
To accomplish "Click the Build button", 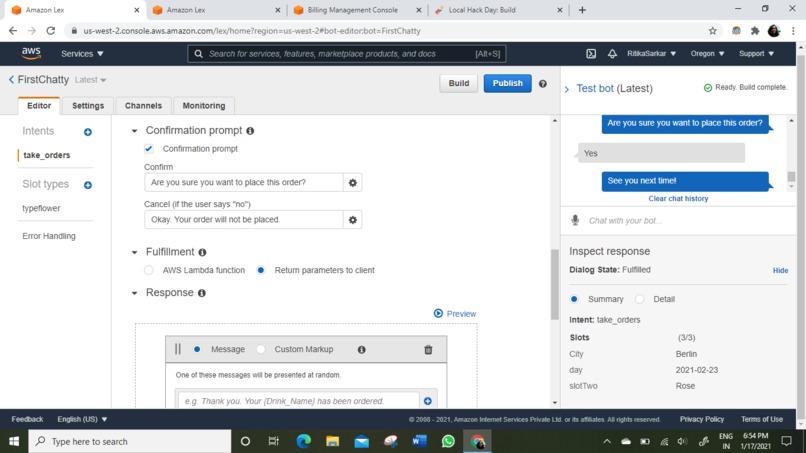I will coord(459,83).
